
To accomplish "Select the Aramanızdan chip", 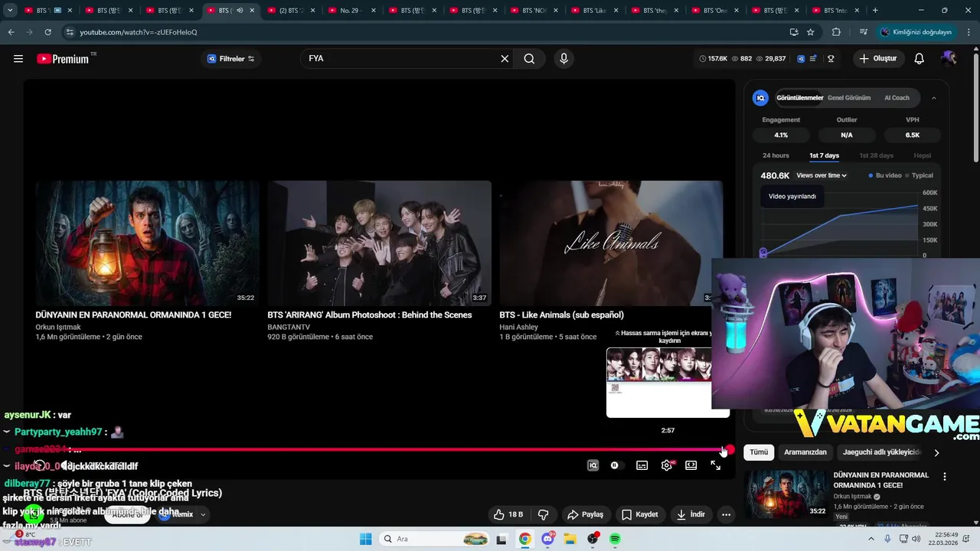I will [805, 452].
